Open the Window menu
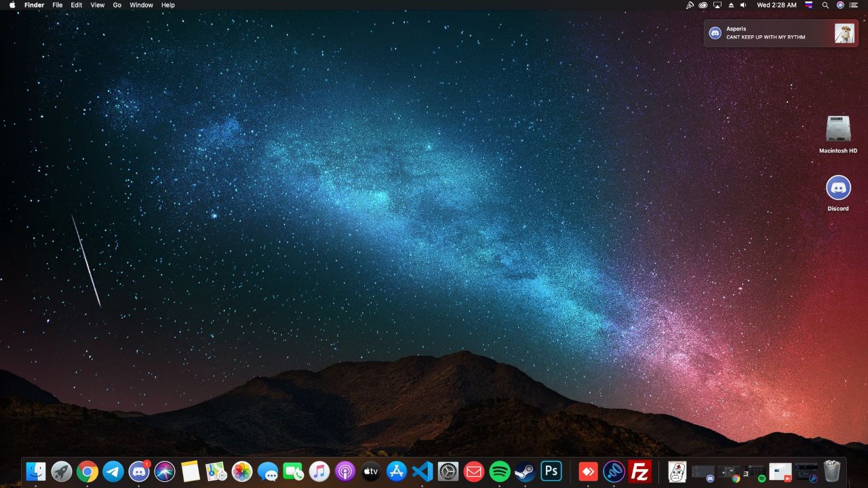Screen dimensions: 868x488 [141, 5]
